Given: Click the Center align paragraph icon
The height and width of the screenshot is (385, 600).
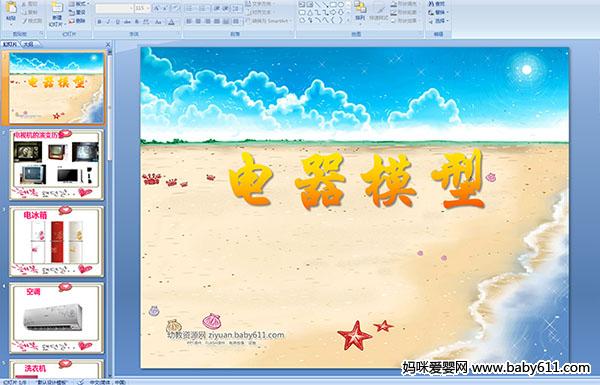Looking at the screenshot, I should (x=198, y=21).
